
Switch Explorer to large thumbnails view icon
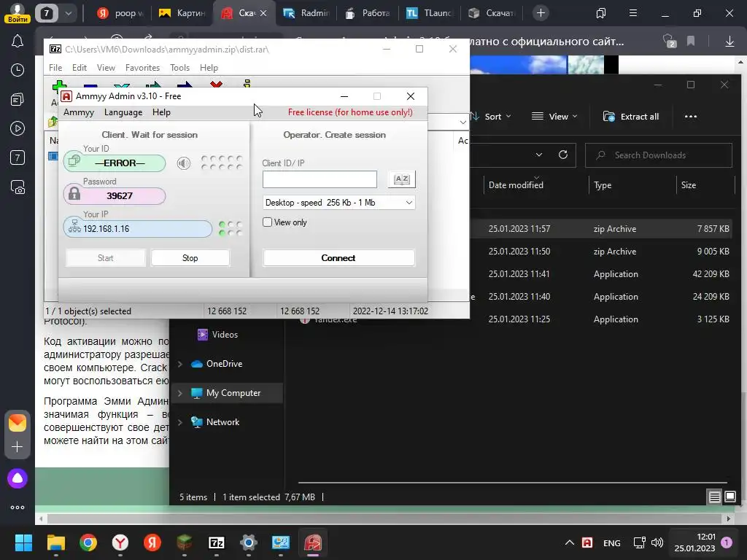[729, 497]
